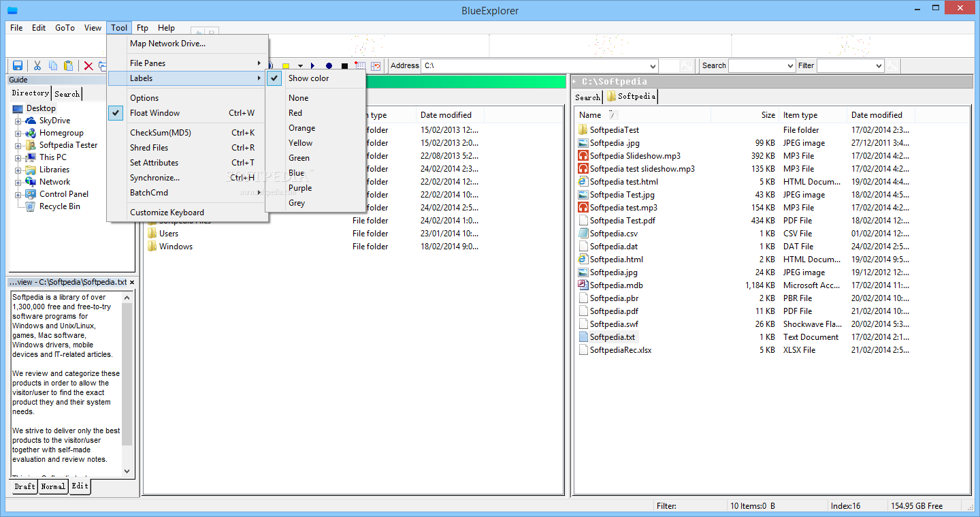980x517 pixels.
Task: Click the go button right of Address box
Action: coord(687,65)
